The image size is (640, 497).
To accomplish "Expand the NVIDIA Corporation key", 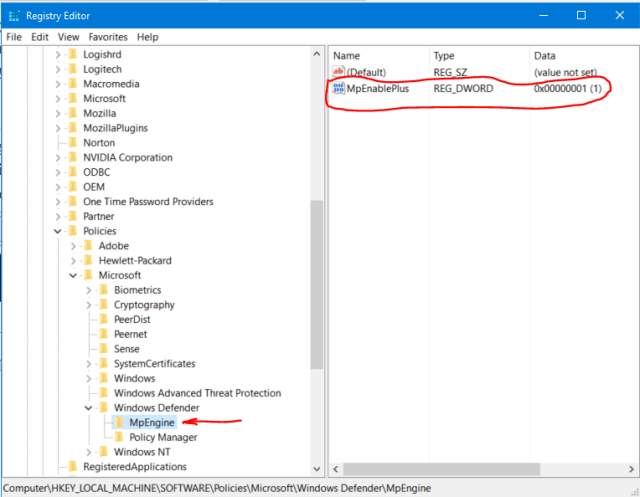I will (58, 158).
